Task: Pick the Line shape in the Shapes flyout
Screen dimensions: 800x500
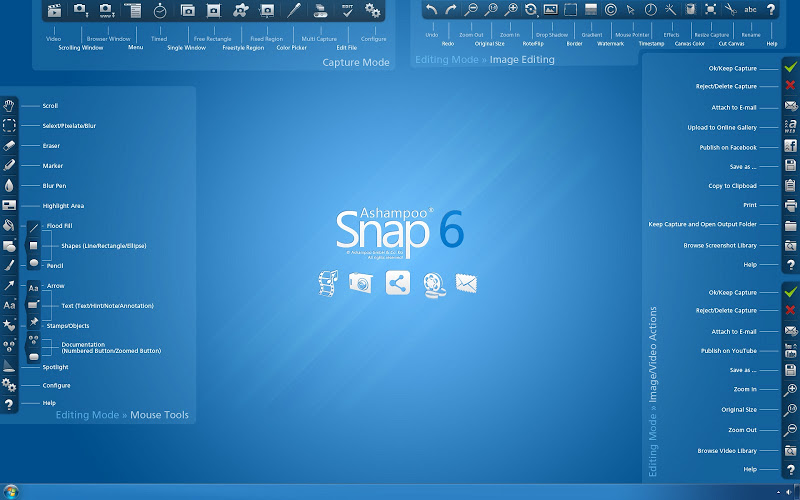Action: tap(34, 228)
